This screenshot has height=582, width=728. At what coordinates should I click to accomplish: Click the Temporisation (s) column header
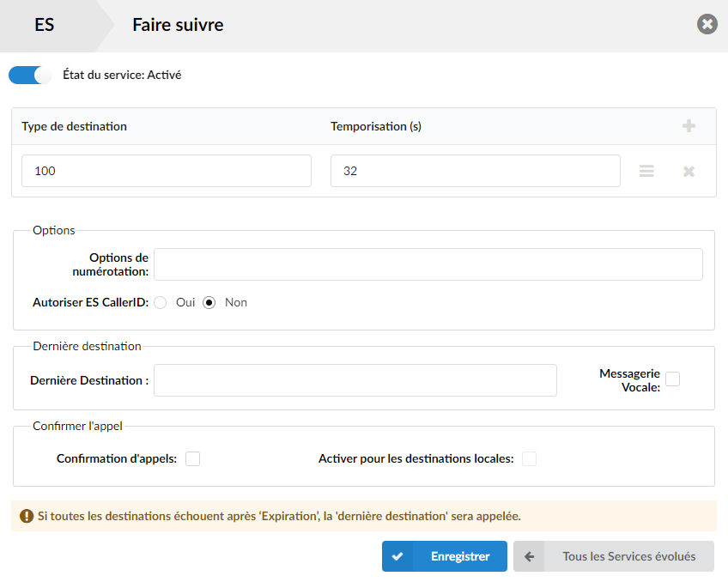(376, 126)
